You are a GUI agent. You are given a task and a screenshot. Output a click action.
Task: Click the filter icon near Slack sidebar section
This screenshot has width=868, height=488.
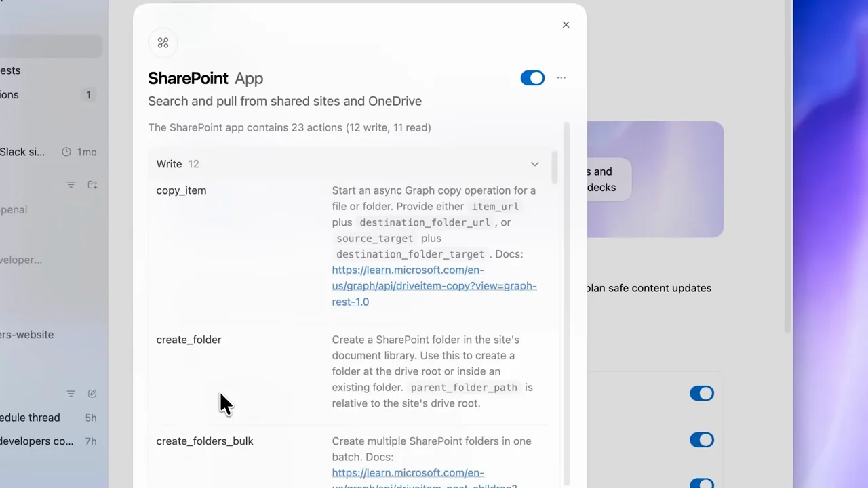pyautogui.click(x=71, y=185)
